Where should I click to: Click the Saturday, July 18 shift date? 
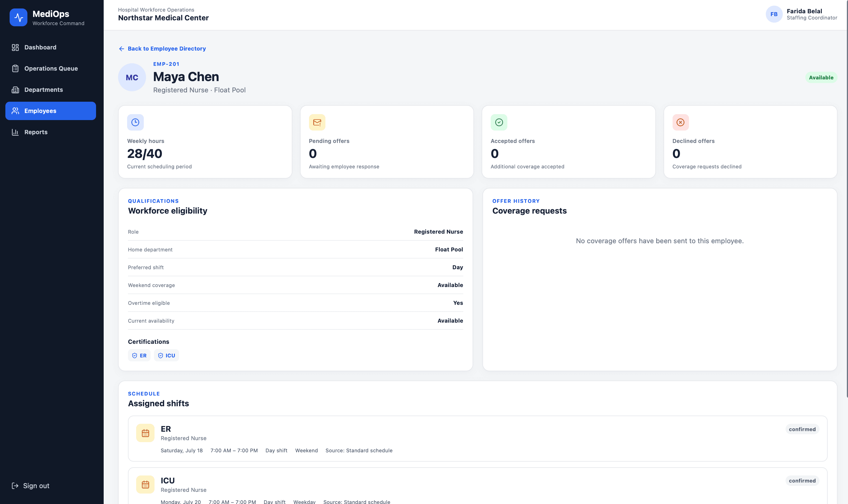pyautogui.click(x=182, y=451)
